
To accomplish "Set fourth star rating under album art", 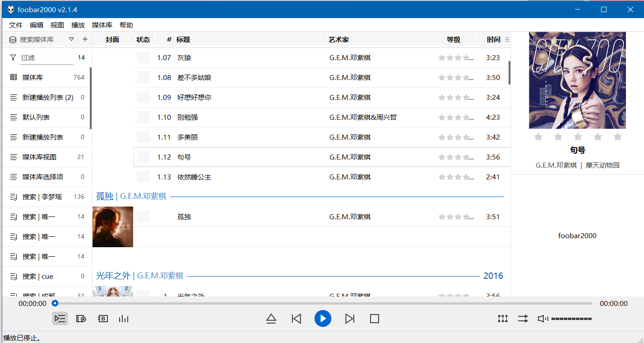I will coord(598,136).
